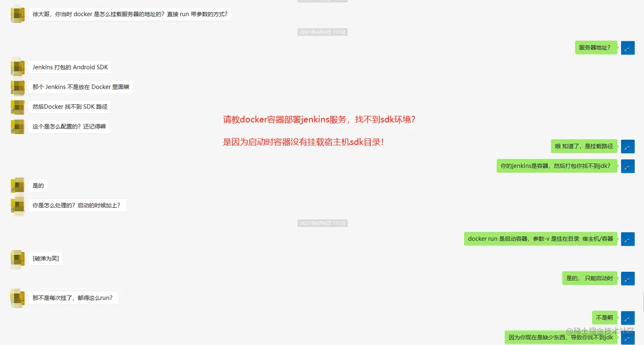Click the avatar beside the [破涕为笑] emoji message
644x345 pixels.
(x=17, y=258)
